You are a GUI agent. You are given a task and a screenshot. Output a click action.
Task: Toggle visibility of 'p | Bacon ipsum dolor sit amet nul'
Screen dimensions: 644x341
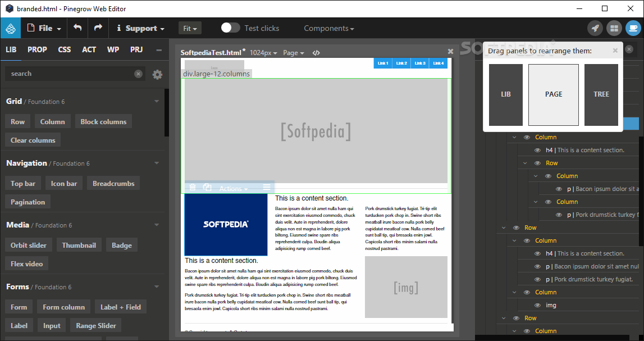pos(537,267)
